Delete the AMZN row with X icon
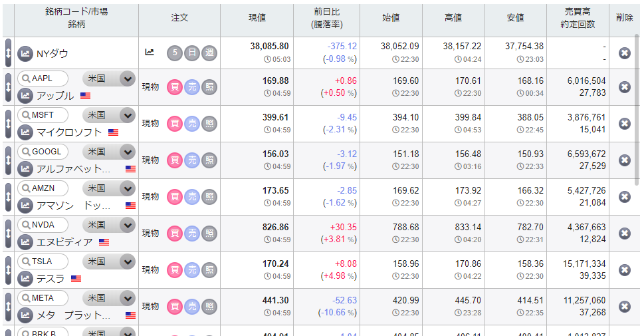The height and width of the screenshot is (336, 644). tap(624, 196)
